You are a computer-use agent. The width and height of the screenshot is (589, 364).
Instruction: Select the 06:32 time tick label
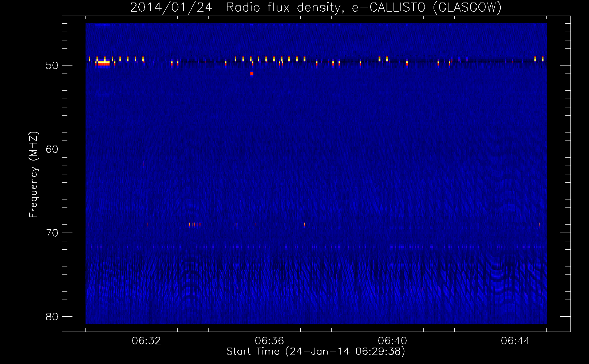tap(147, 341)
